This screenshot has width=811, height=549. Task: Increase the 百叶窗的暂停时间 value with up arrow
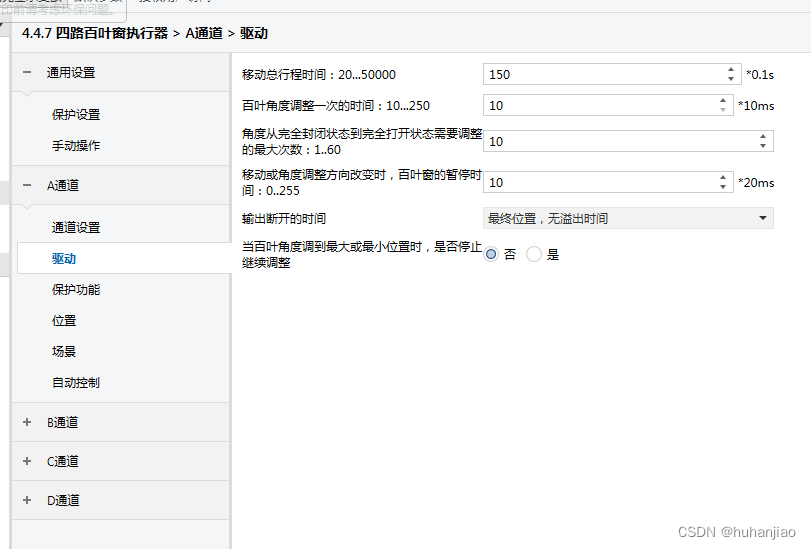[x=723, y=178]
